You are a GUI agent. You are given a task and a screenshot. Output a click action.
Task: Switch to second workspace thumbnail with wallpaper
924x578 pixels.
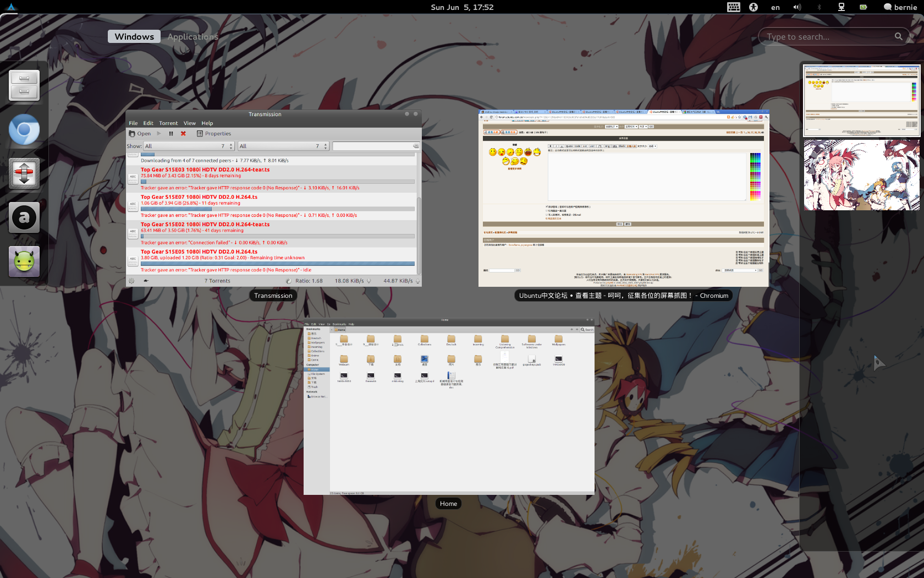[862, 175]
